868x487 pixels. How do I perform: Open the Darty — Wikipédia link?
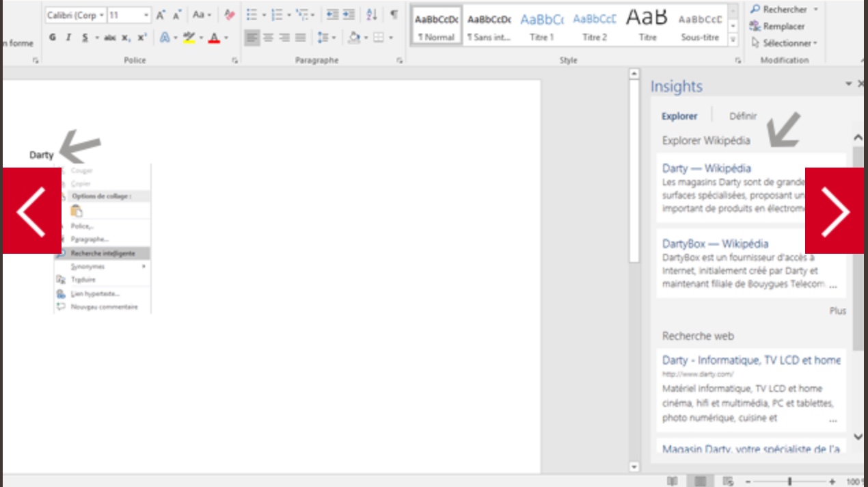[x=707, y=168]
